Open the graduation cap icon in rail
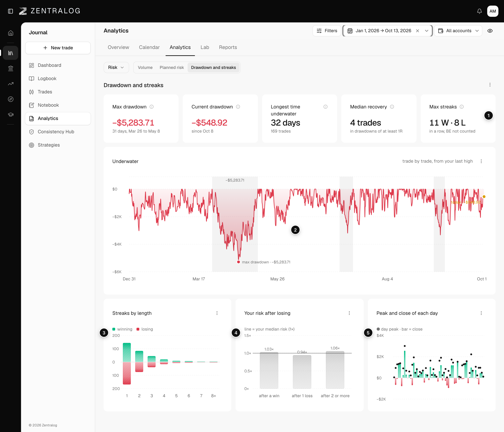Image resolution: width=504 pixels, height=432 pixels. (x=11, y=115)
